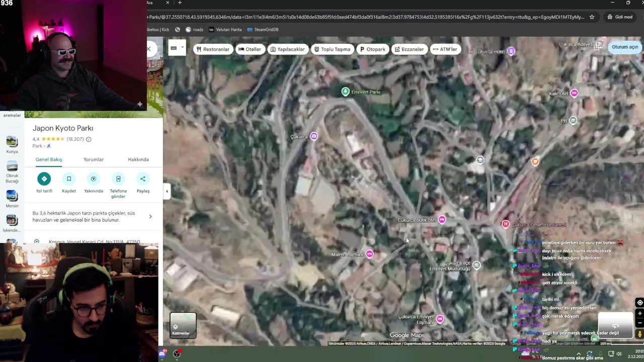Screen dimensions: 644x362
Task: Open a new browser tab
Action: tap(180, 3)
